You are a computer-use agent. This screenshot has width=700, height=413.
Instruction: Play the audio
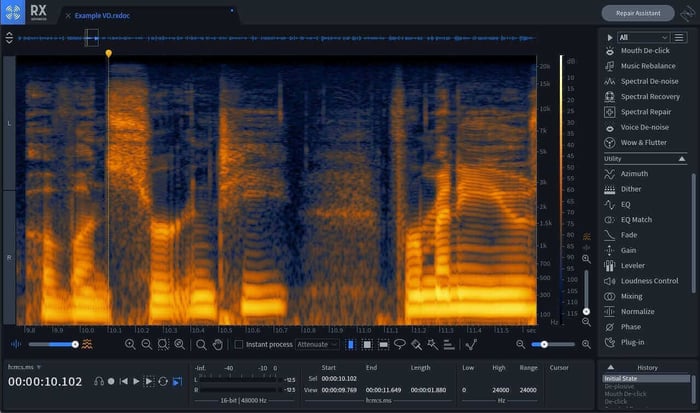pos(136,381)
